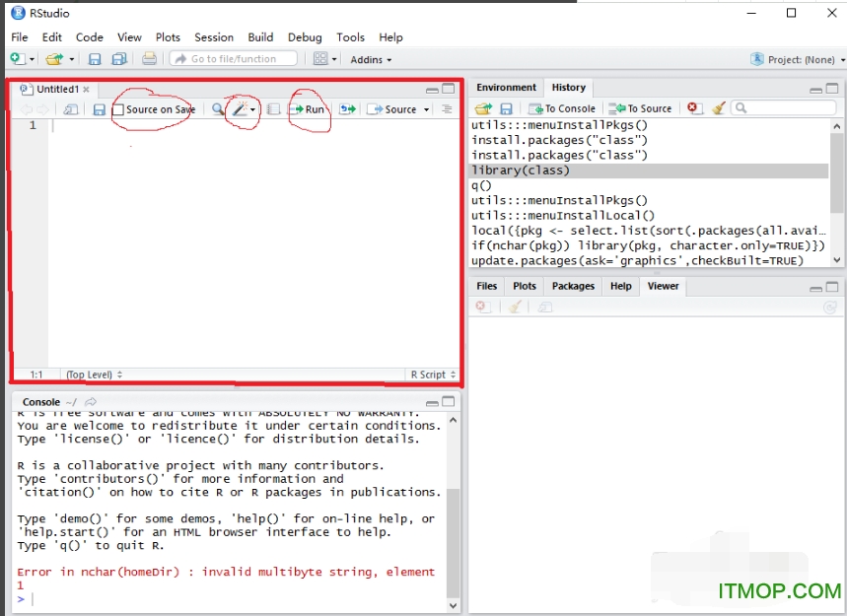Click the magnifying glass search icon in editor toolbar
The height and width of the screenshot is (616, 847).
point(217,109)
